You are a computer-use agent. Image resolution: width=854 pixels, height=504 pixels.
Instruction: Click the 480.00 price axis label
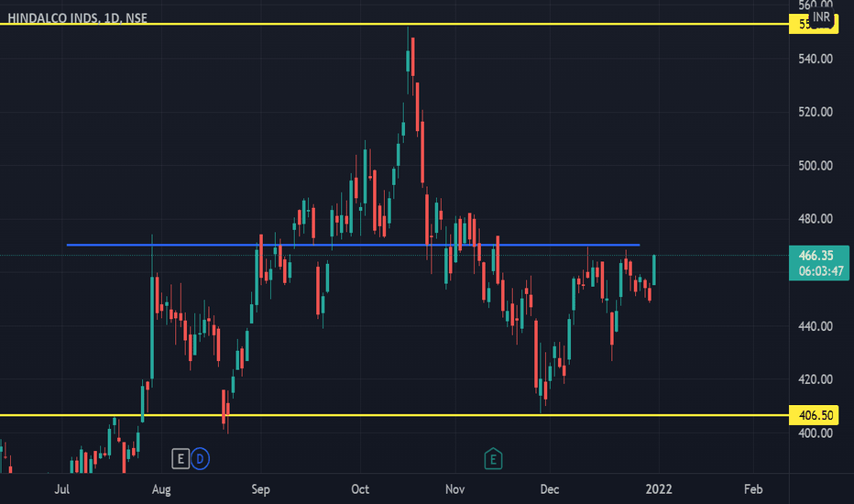click(816, 219)
